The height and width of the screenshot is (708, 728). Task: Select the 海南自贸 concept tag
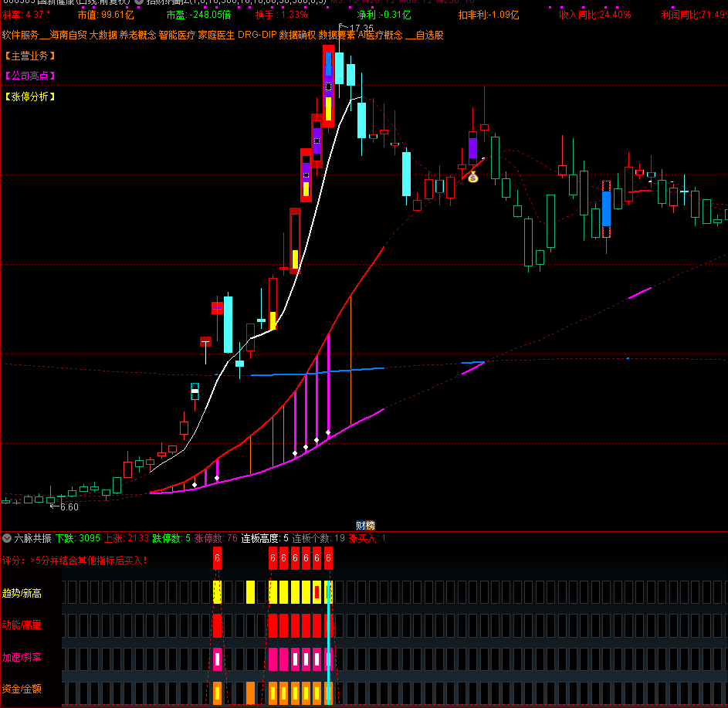pos(69,36)
